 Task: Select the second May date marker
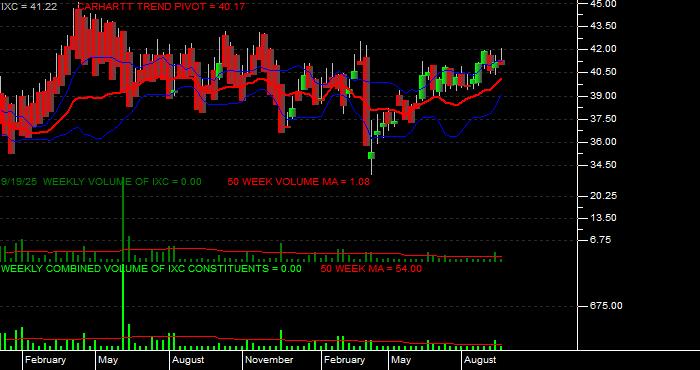(x=401, y=360)
